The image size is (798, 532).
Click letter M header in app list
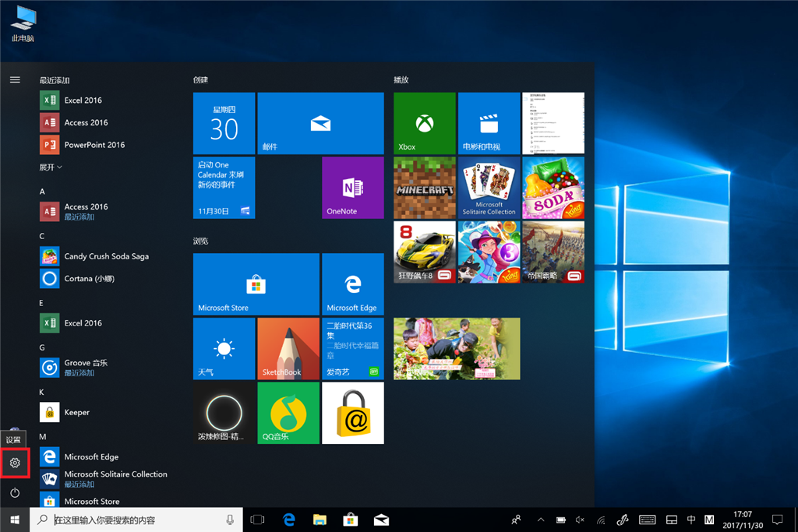[x=43, y=437]
